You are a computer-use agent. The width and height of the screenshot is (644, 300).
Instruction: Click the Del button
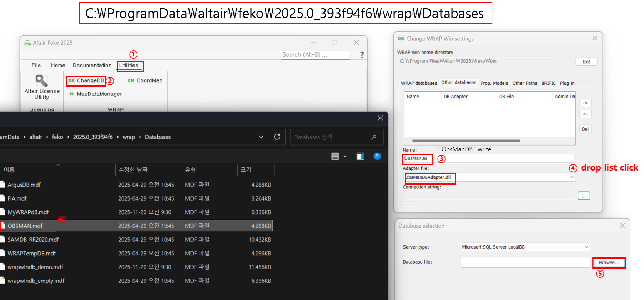click(585, 129)
